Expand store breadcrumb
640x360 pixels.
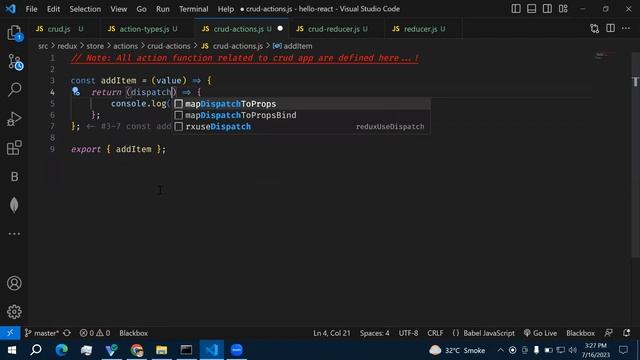(x=95, y=46)
